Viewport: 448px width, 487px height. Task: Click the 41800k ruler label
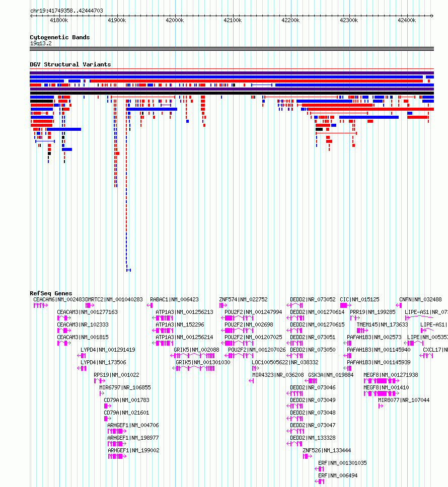pos(59,20)
